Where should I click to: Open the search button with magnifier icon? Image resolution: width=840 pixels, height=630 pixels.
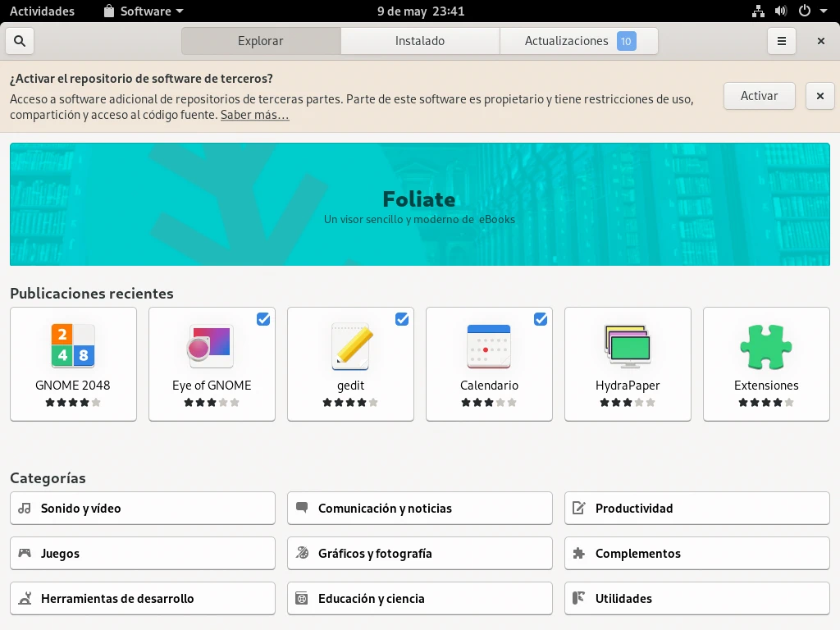tap(20, 41)
